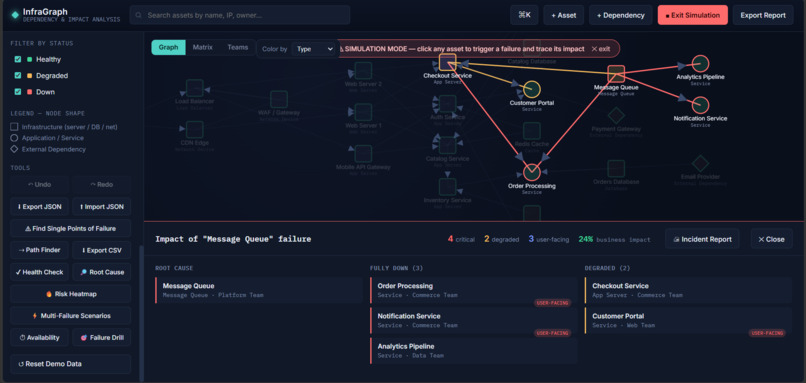Toggle the Down status checkbox

coord(18,92)
